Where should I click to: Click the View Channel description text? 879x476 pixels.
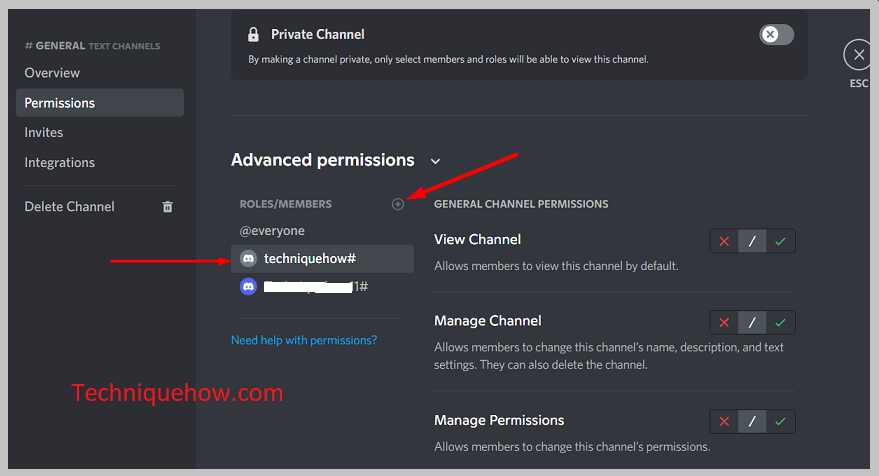click(x=556, y=266)
